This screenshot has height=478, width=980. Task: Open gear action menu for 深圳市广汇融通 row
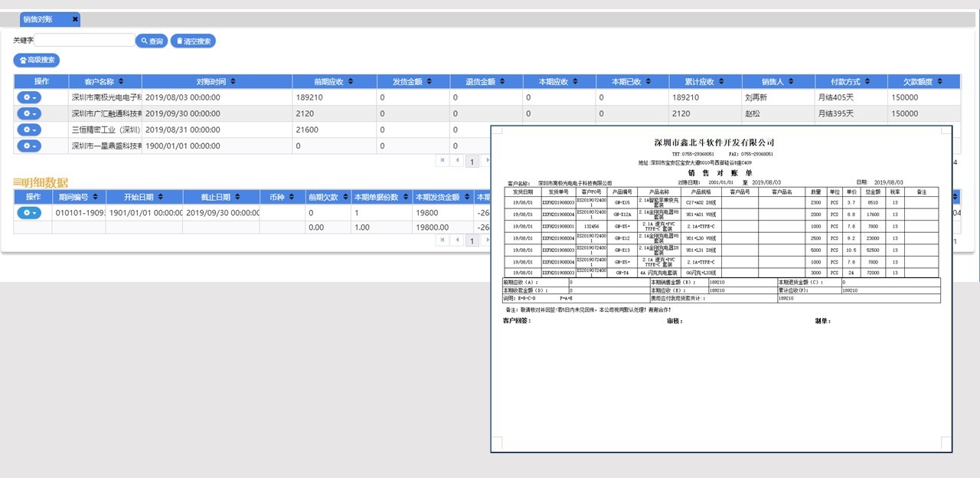29,113
